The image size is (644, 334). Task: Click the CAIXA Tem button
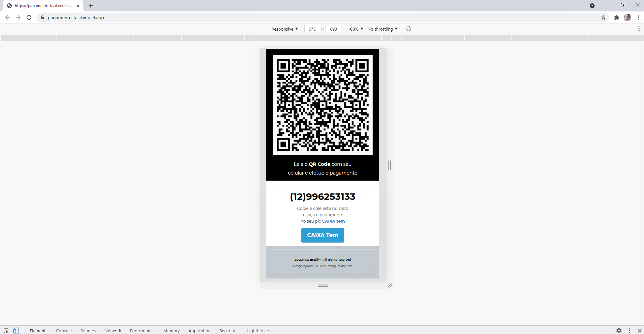pos(323,235)
